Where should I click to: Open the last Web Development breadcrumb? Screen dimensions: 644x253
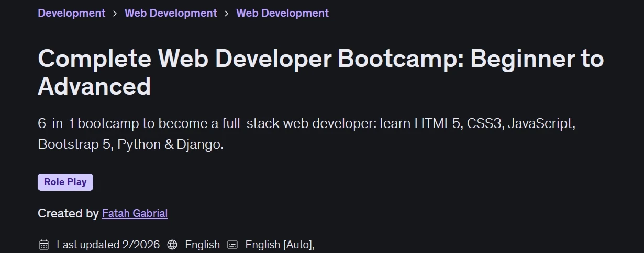point(283,13)
